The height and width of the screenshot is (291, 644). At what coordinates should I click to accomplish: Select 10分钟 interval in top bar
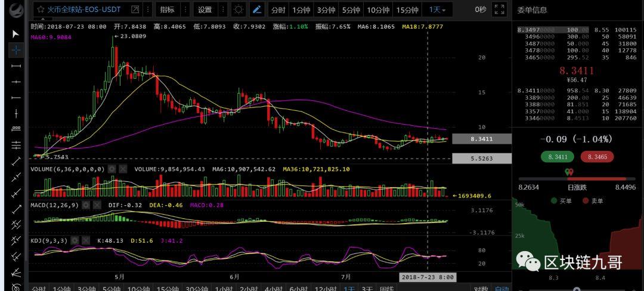pyautogui.click(x=378, y=10)
